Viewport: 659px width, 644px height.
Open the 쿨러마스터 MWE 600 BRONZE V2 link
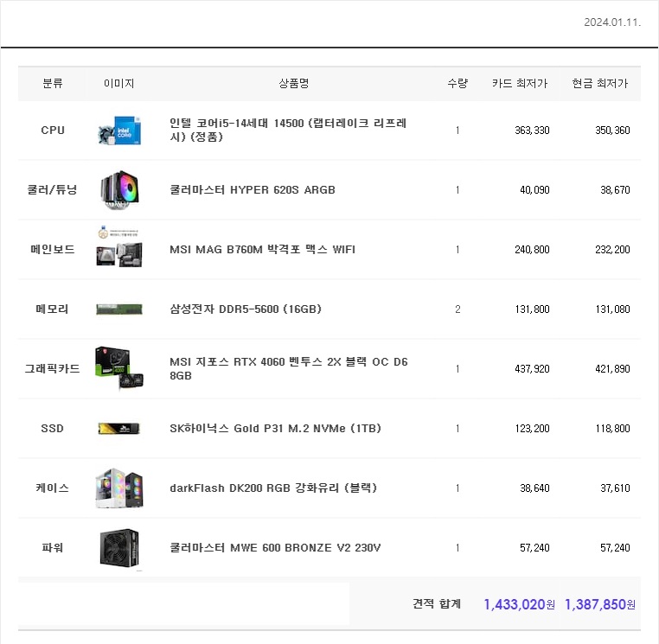coord(275,548)
